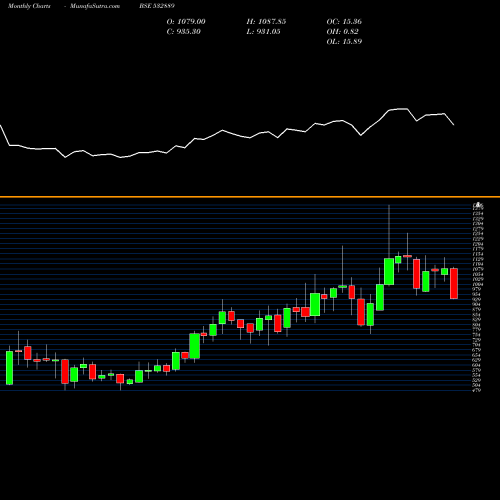Click the green candle with the tallest upper wick
The width and height of the screenshot is (500, 500).
389,271
